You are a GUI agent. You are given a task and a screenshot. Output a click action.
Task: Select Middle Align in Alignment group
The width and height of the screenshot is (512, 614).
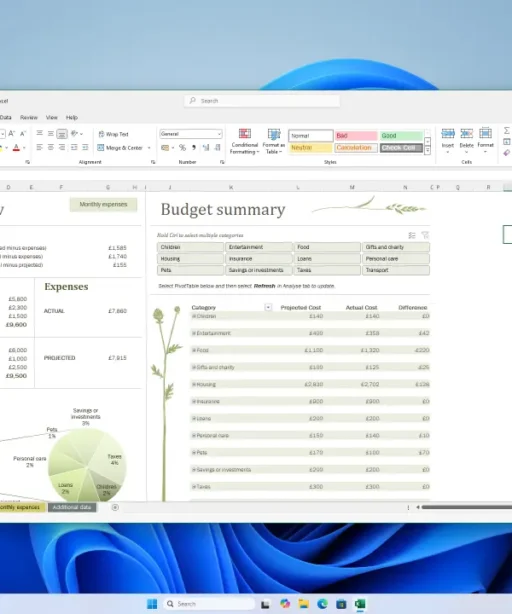tap(50, 134)
